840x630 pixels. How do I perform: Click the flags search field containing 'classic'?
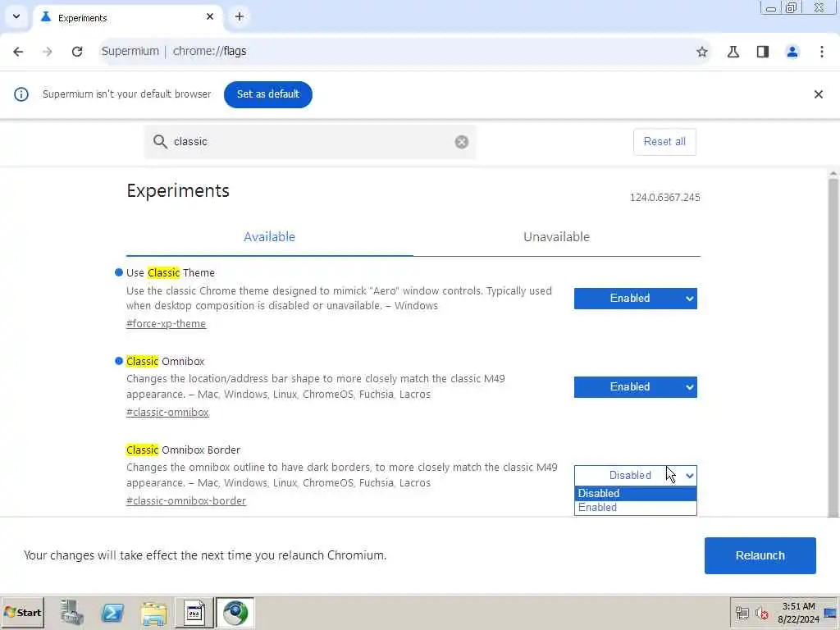pos(310,142)
